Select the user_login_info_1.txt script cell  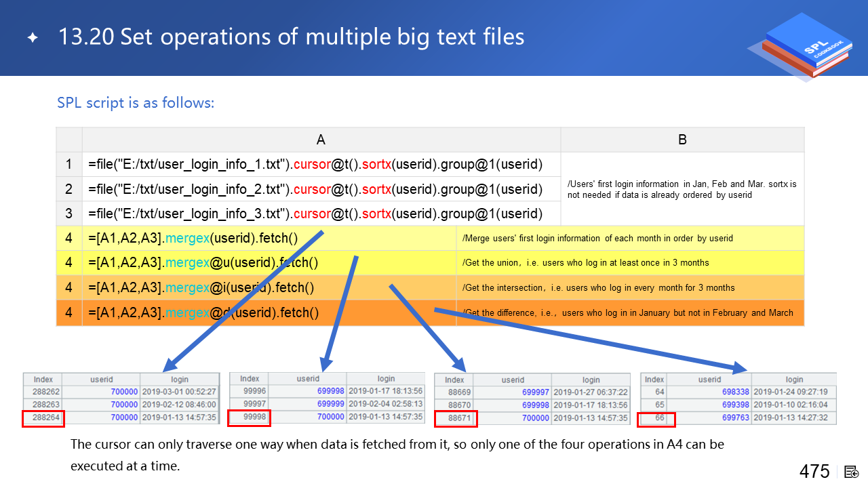(x=321, y=165)
